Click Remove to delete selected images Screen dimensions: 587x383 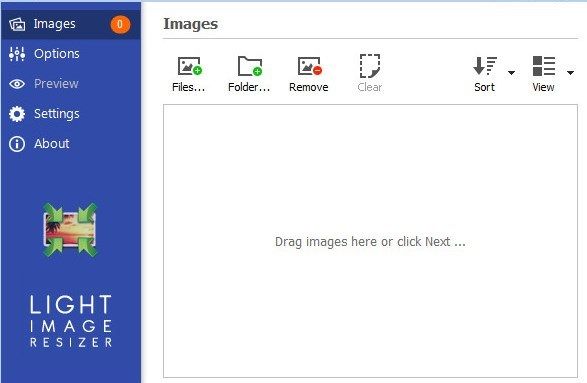pyautogui.click(x=309, y=74)
